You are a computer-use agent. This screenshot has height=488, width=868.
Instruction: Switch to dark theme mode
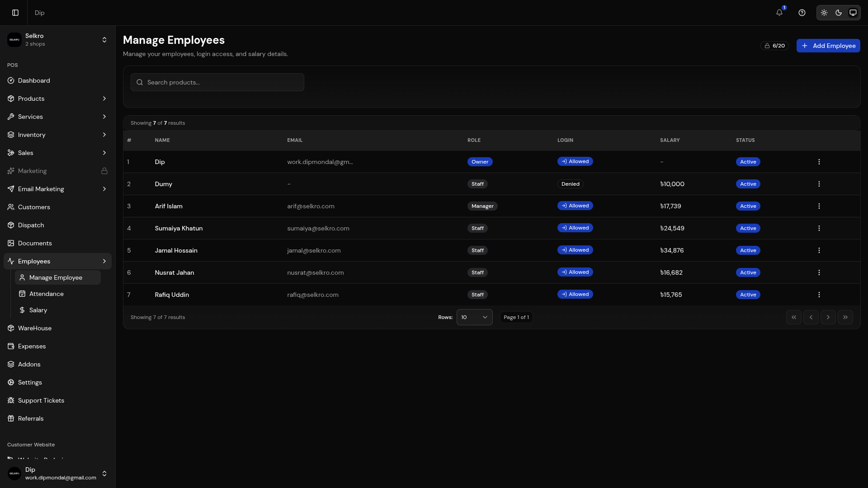[x=839, y=13]
